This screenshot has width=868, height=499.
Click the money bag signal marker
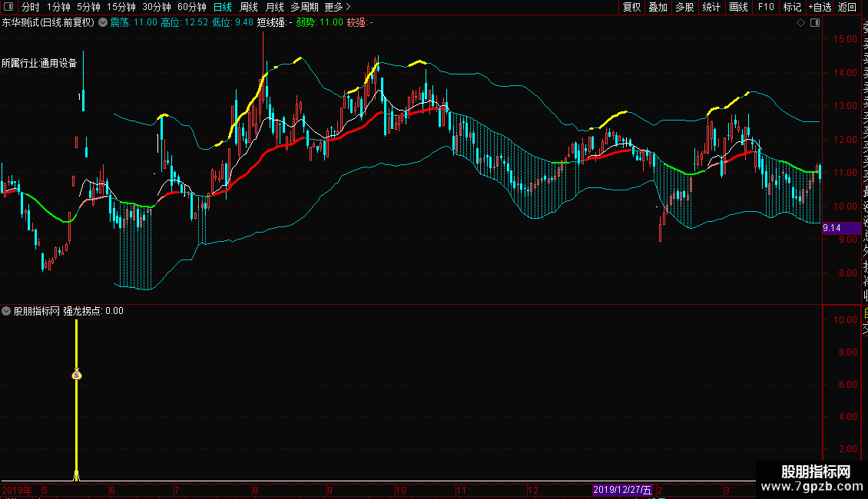tap(76, 375)
